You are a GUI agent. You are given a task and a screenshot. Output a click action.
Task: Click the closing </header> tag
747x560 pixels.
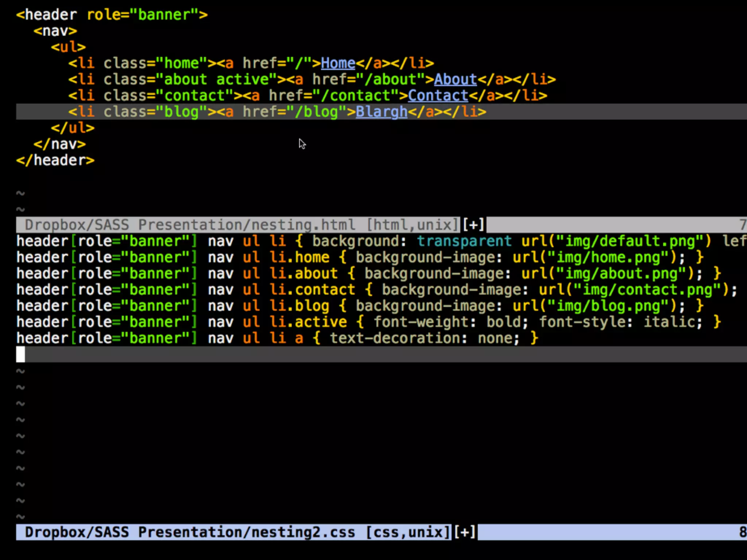pos(55,160)
